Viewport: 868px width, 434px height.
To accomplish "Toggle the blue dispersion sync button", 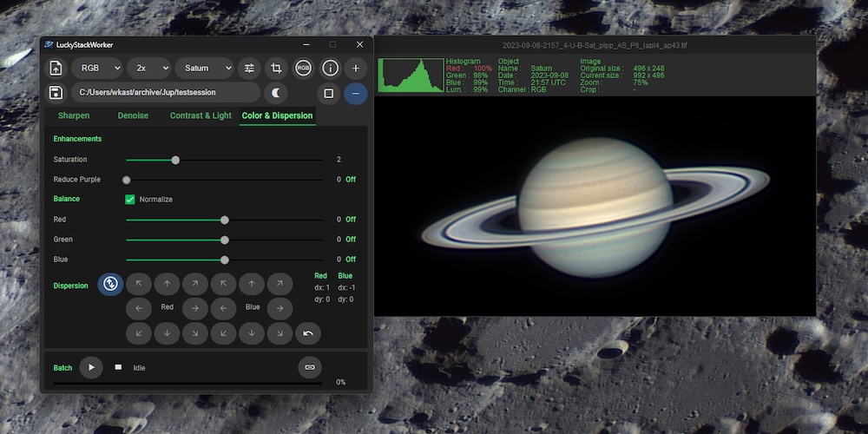I will [110, 284].
